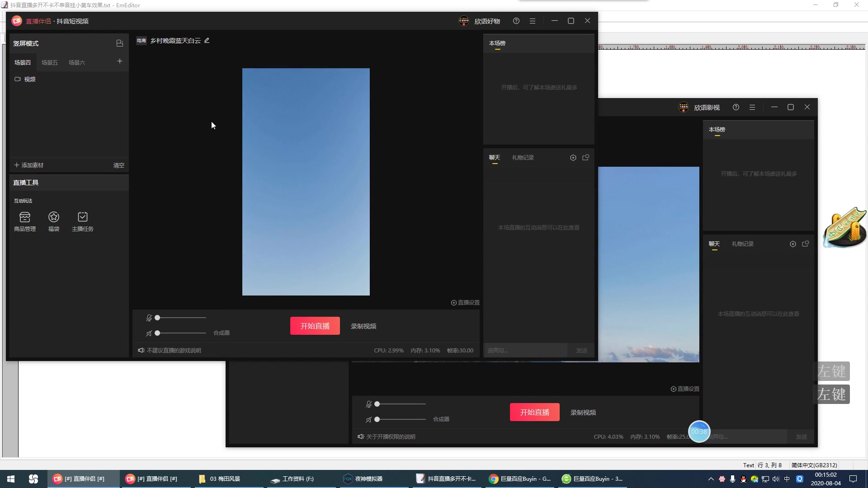Open chat settings gear in front window

pos(573,158)
